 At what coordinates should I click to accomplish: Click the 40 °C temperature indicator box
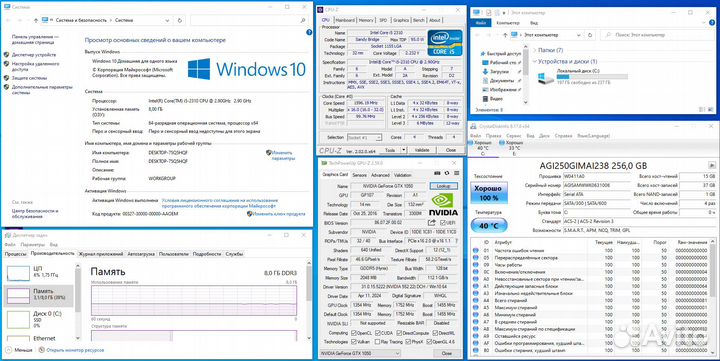pos(489,226)
